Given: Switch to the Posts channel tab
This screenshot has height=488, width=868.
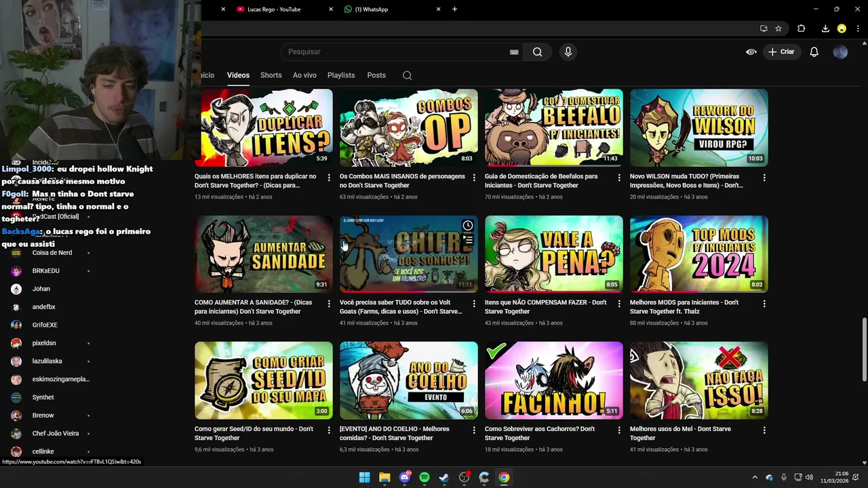Looking at the screenshot, I should 376,75.
